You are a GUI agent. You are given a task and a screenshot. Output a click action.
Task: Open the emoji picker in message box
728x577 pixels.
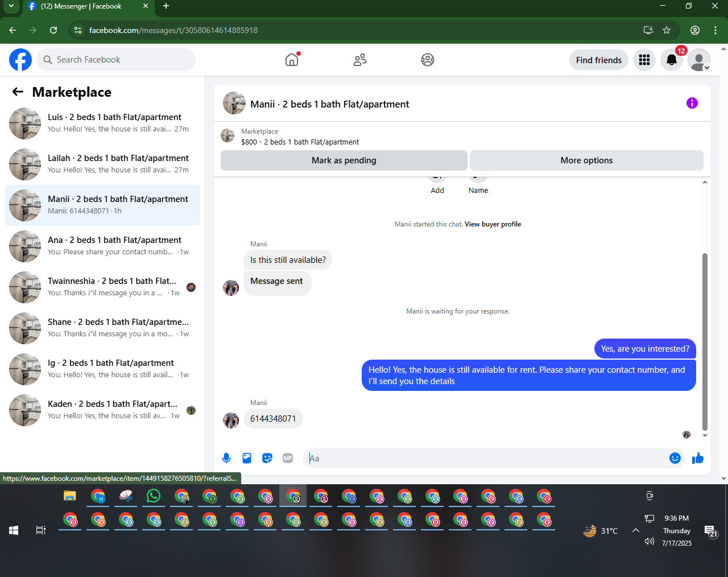pos(675,458)
